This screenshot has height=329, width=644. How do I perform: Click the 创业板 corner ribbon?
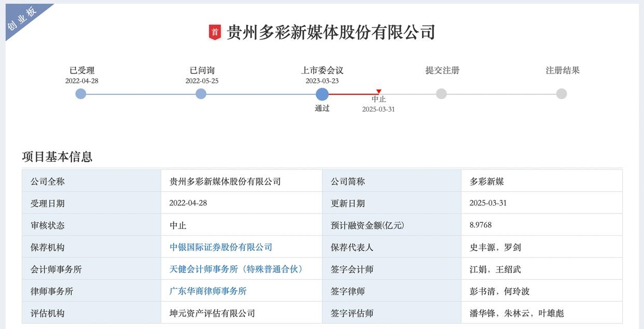pyautogui.click(x=23, y=20)
